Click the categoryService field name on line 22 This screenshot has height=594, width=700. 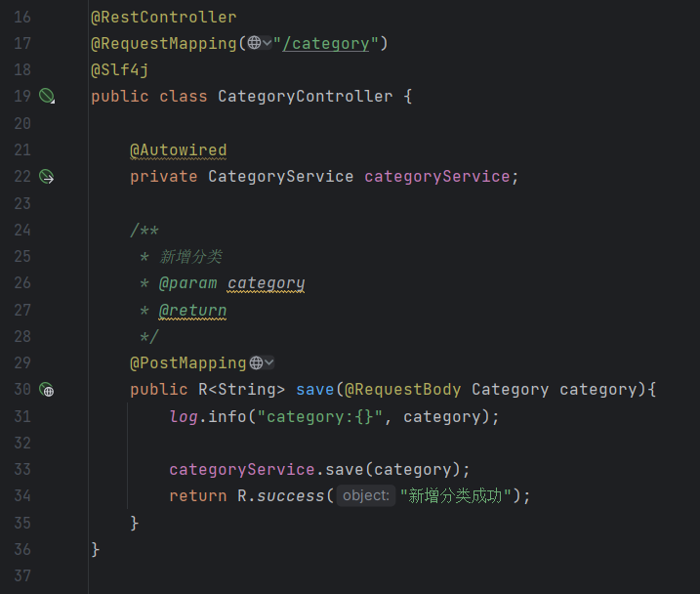[437, 177]
